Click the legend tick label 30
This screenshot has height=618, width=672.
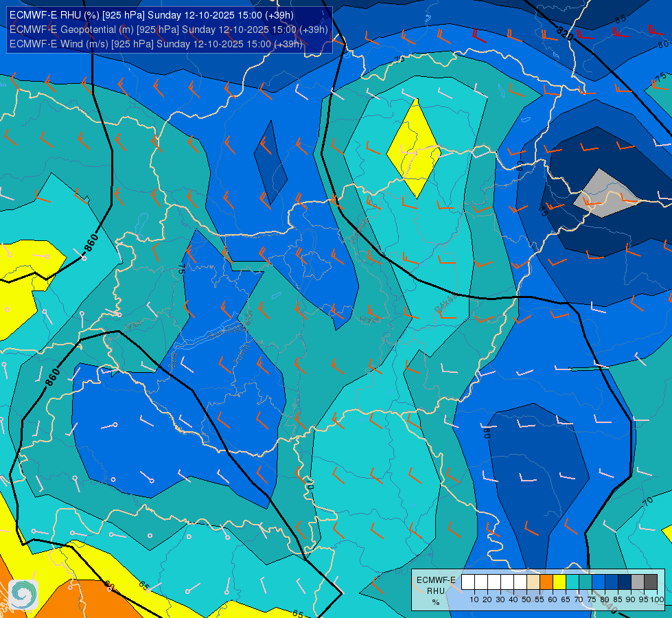(500, 599)
